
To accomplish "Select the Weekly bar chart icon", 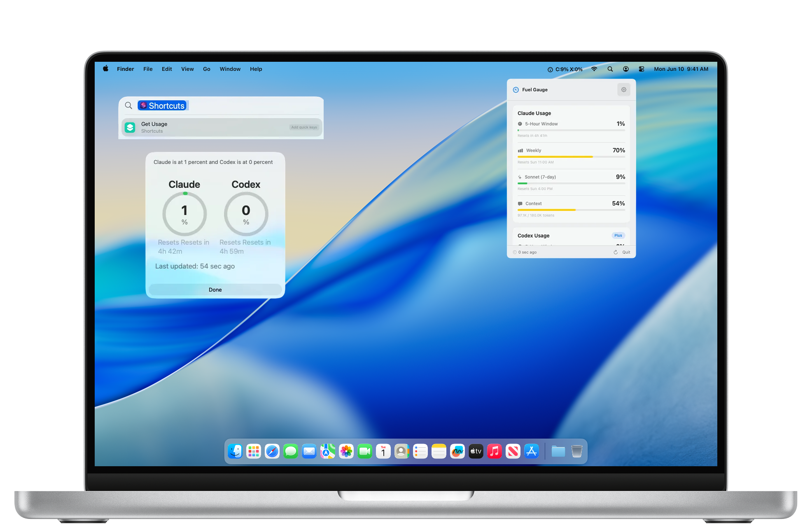I will pyautogui.click(x=520, y=150).
